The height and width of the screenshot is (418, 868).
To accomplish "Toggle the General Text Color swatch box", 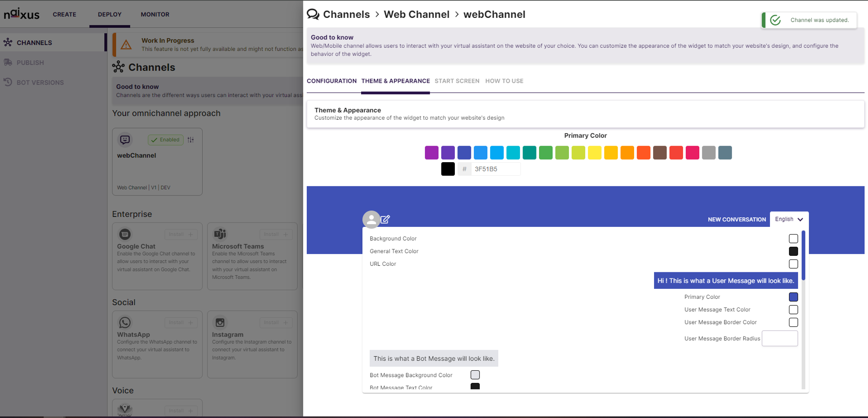I will [793, 251].
